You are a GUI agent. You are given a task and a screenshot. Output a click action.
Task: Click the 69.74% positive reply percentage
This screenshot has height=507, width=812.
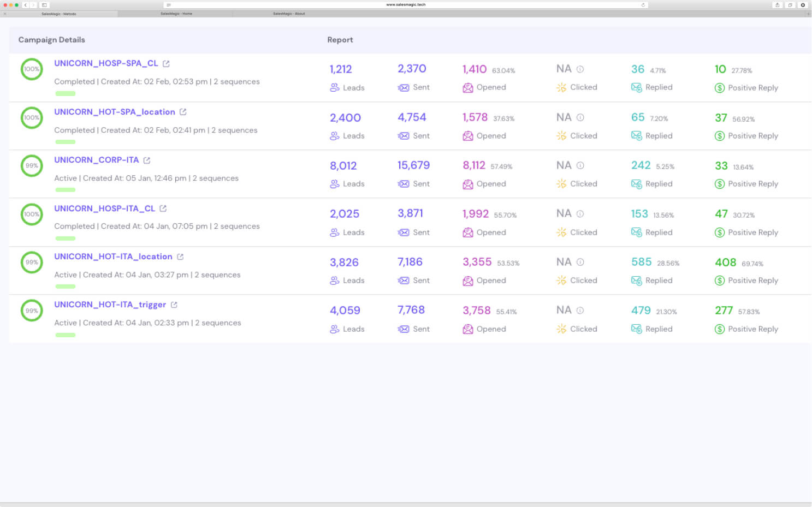[x=752, y=264]
